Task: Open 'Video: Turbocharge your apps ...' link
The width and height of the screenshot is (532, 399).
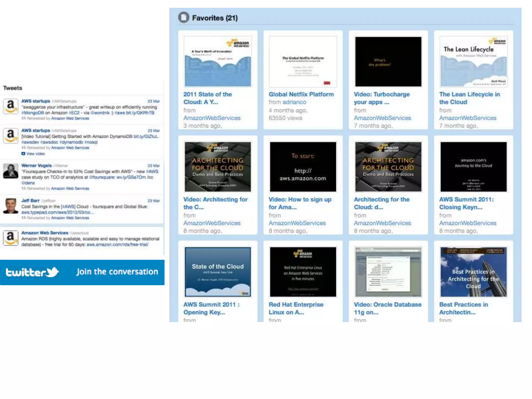Action: pyautogui.click(x=382, y=98)
